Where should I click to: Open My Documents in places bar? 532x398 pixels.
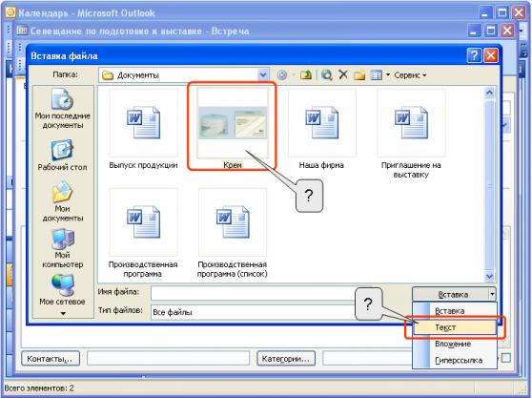tap(62, 201)
